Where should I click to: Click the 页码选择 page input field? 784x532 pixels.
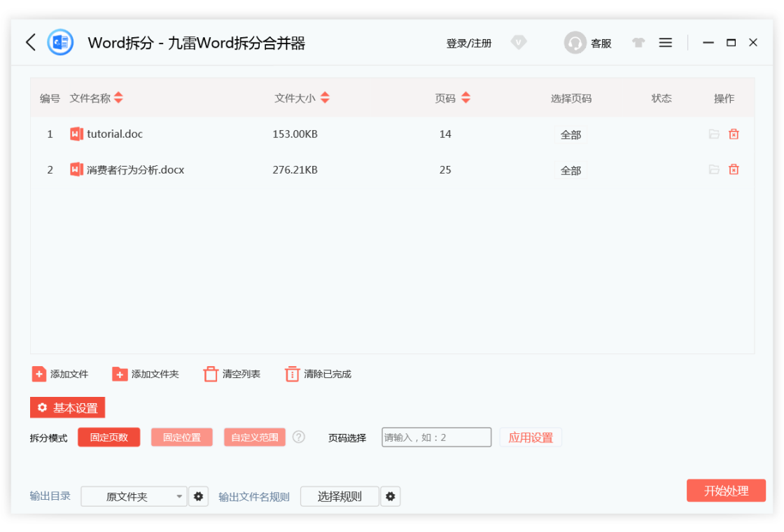click(435, 437)
